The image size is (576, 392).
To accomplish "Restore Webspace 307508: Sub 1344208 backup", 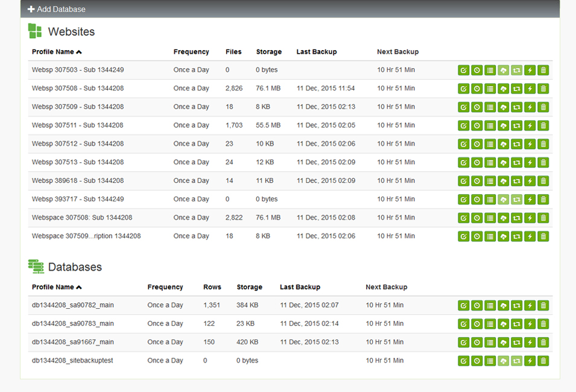I will (x=516, y=218).
